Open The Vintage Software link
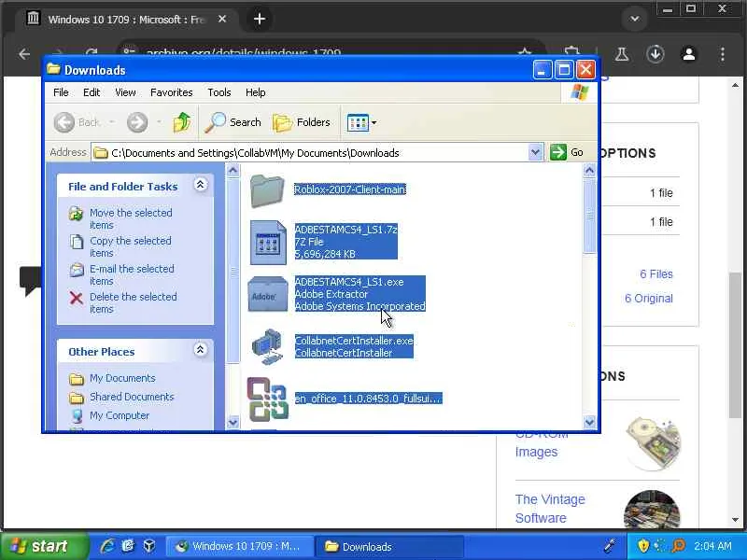The image size is (747, 560). click(550, 509)
